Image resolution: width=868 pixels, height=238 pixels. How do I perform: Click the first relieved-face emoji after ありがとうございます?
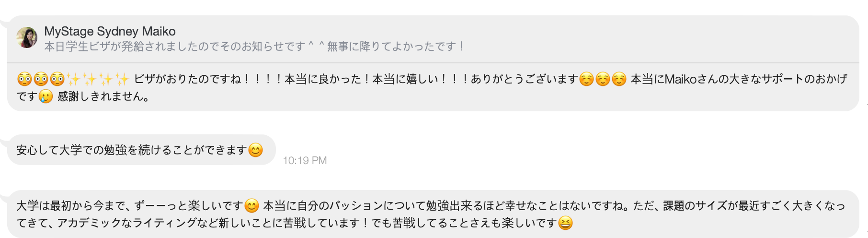point(586,79)
